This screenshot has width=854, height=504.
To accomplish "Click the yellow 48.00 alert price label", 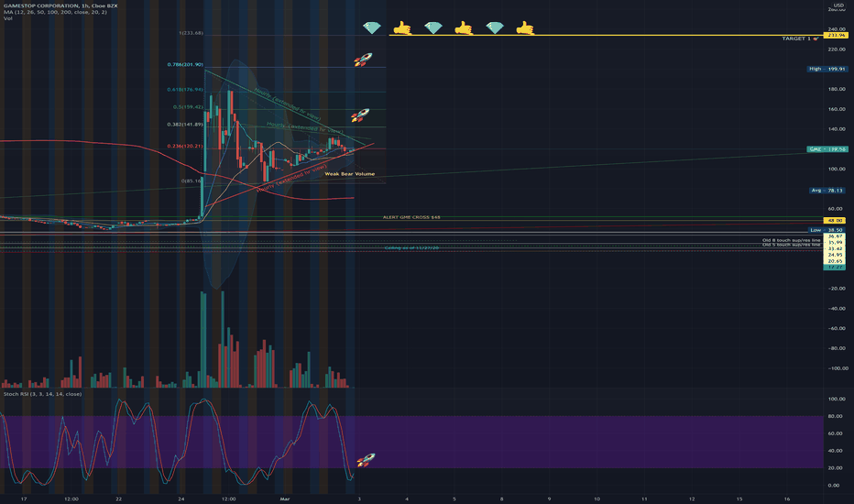I will [x=835, y=220].
